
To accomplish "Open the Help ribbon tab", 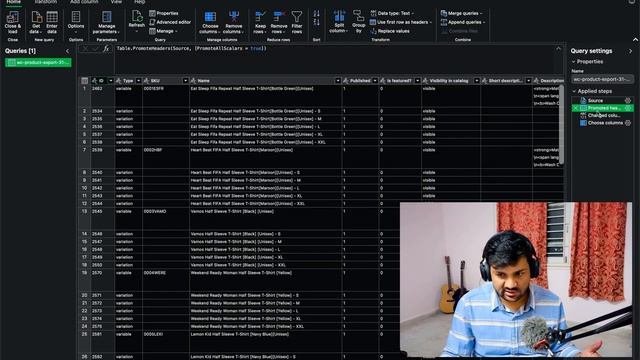I will point(140,2).
